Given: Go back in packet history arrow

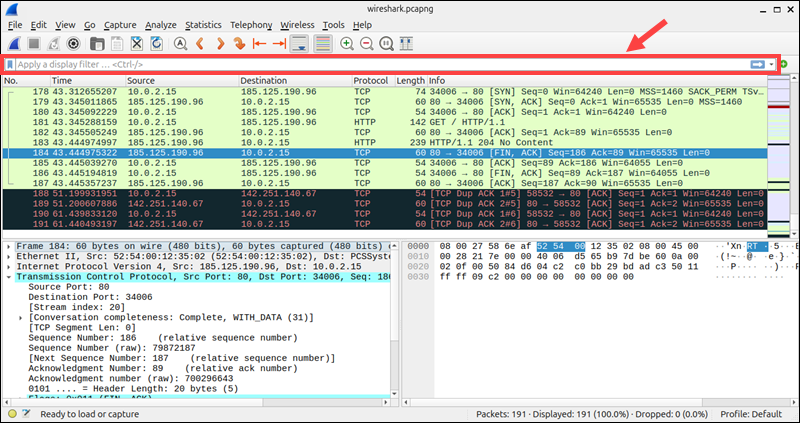Looking at the screenshot, I should (x=200, y=44).
